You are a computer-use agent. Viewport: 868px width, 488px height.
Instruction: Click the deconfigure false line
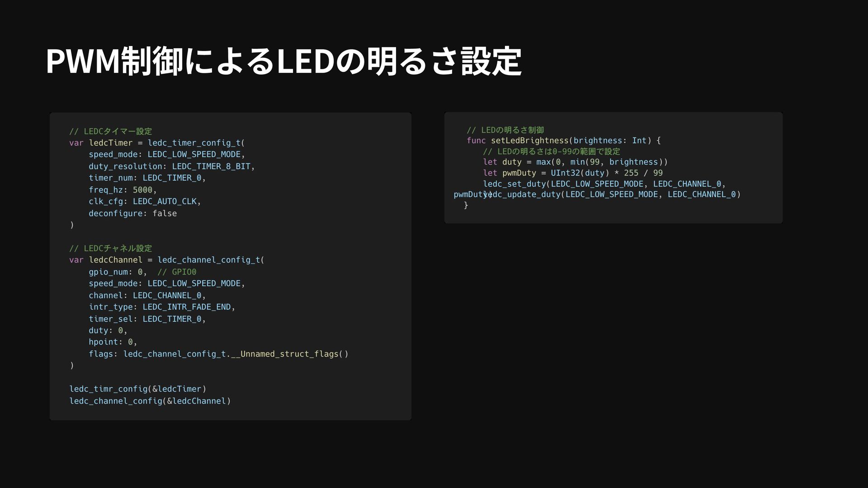[x=132, y=213]
